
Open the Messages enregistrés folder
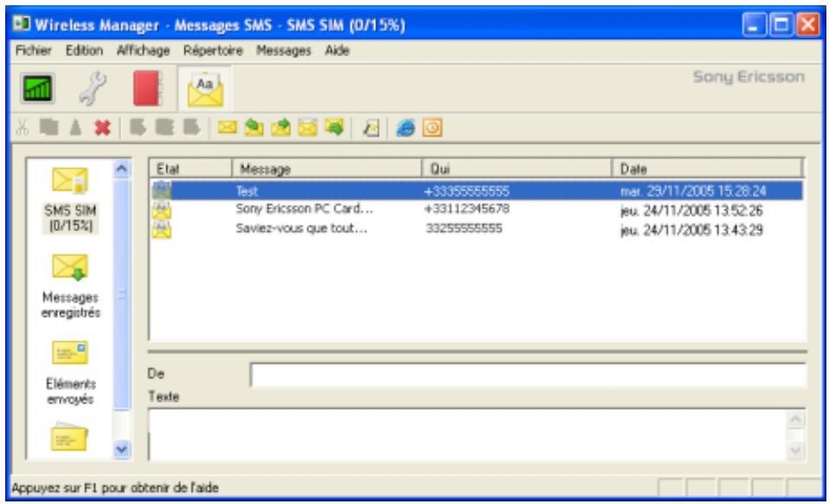tap(70, 286)
